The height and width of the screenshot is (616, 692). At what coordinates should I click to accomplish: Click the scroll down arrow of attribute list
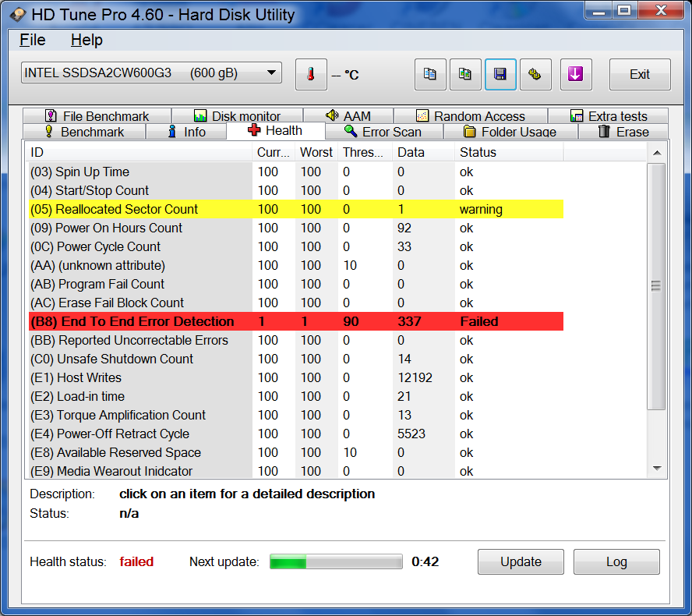pyautogui.click(x=657, y=468)
